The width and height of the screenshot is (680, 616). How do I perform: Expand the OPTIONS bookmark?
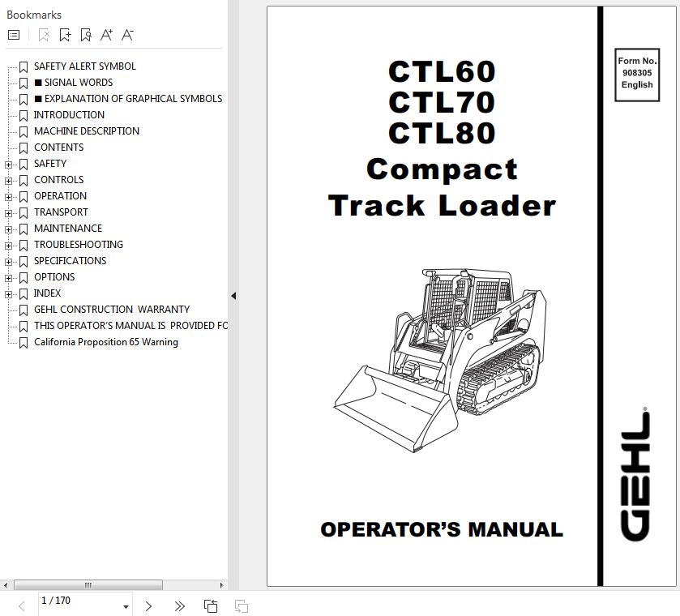point(8,278)
